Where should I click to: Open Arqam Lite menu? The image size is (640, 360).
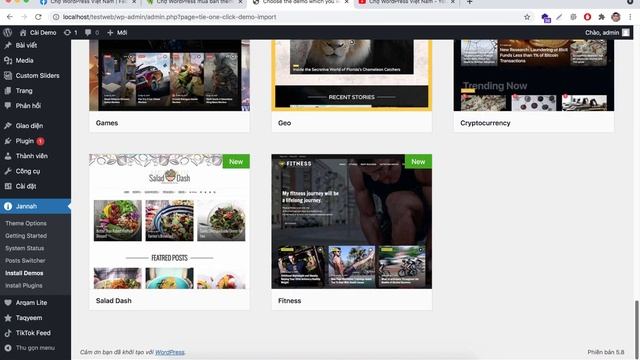31,302
